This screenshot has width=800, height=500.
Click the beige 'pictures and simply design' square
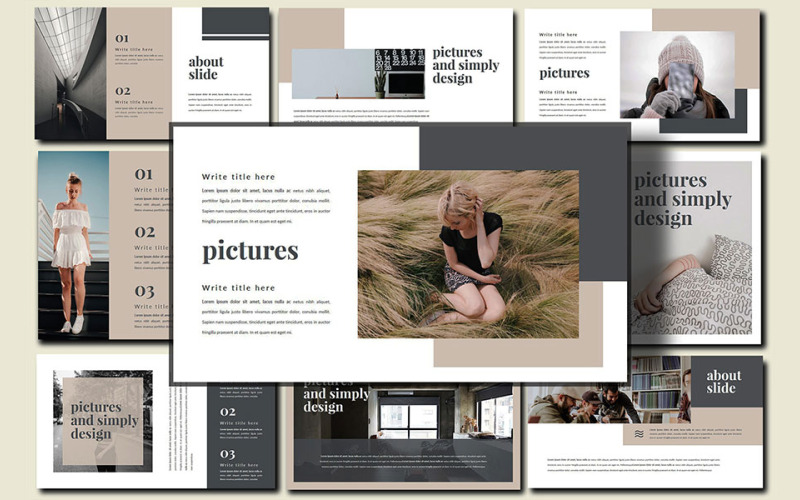(x=103, y=421)
